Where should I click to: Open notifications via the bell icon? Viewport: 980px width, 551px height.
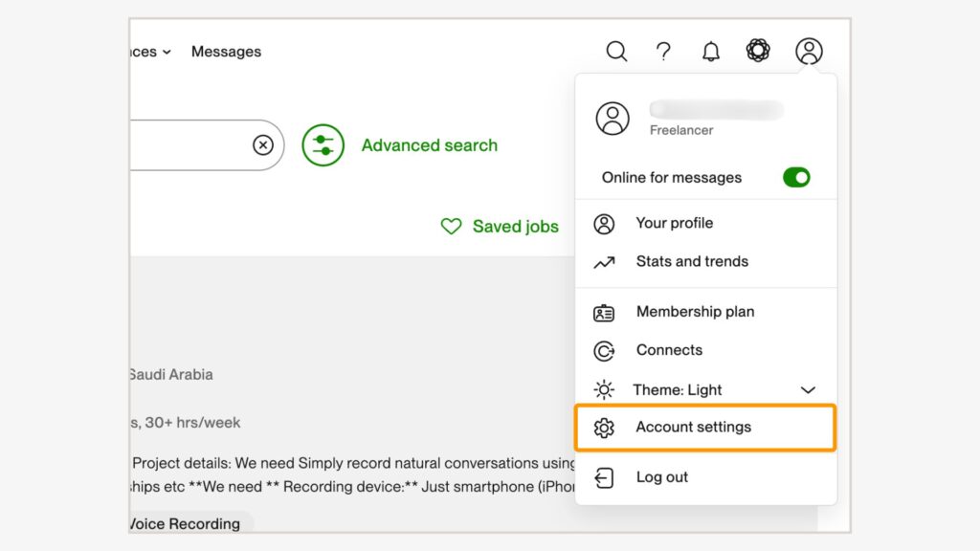click(x=710, y=52)
